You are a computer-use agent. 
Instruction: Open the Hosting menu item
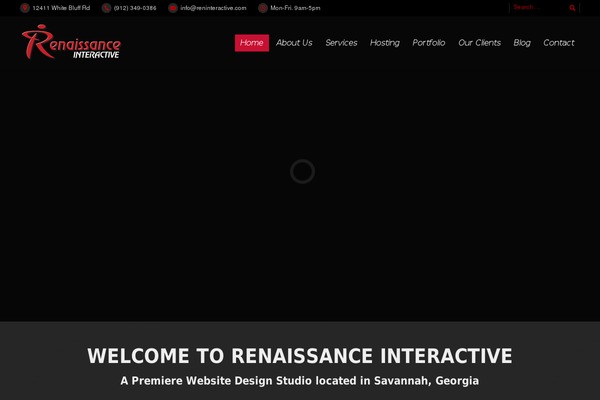pos(385,43)
